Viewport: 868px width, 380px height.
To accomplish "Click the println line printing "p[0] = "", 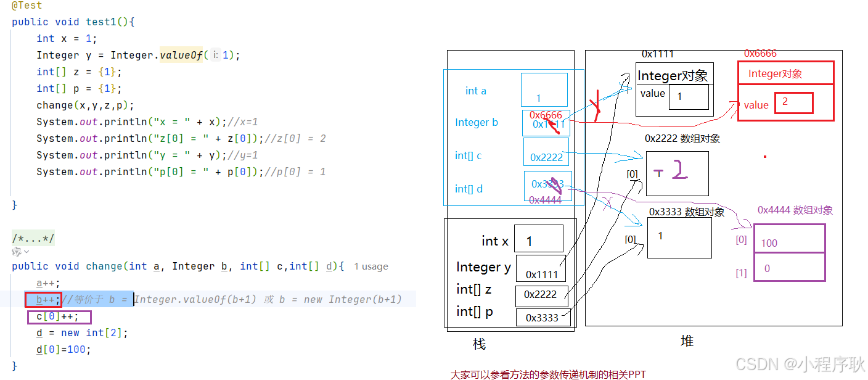I will coord(181,171).
